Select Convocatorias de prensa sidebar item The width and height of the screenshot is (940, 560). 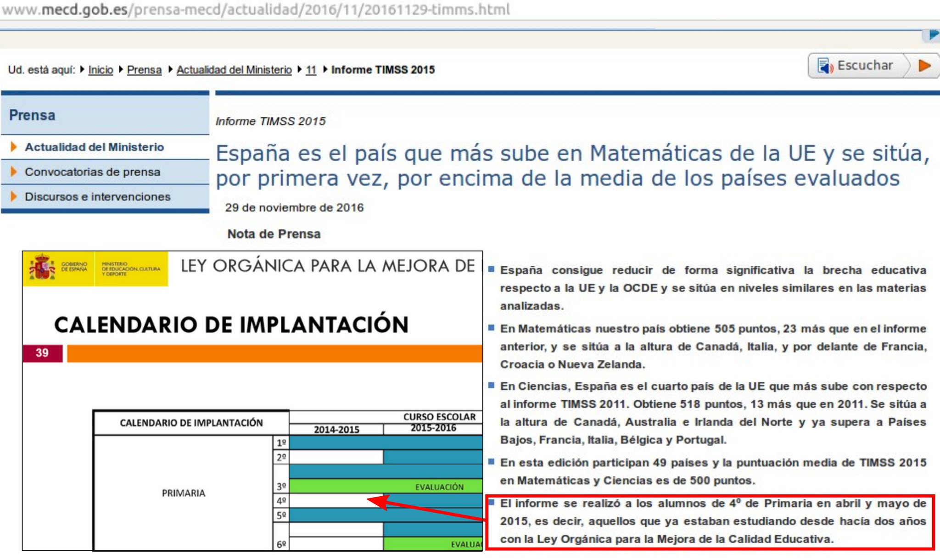[x=92, y=172]
